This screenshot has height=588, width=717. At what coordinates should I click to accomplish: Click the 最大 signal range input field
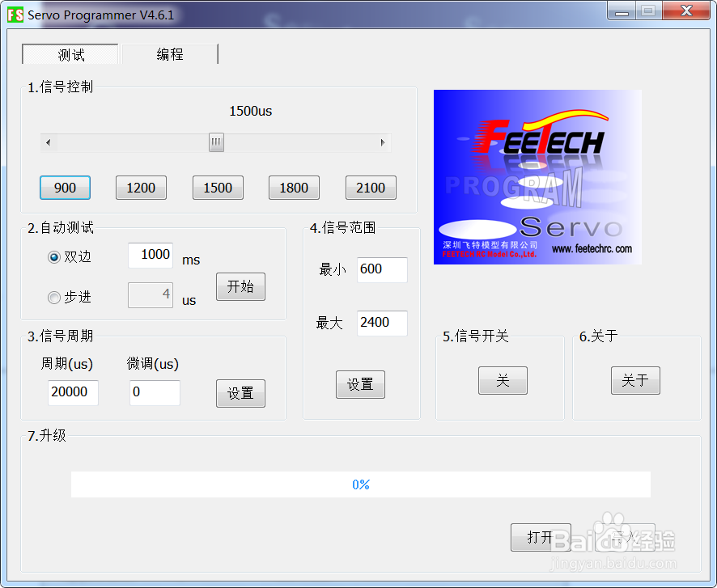[381, 323]
